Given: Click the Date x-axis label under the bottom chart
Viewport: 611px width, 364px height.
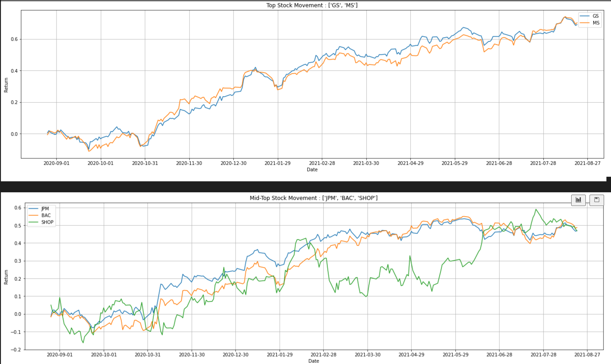Looking at the screenshot, I should click(314, 361).
